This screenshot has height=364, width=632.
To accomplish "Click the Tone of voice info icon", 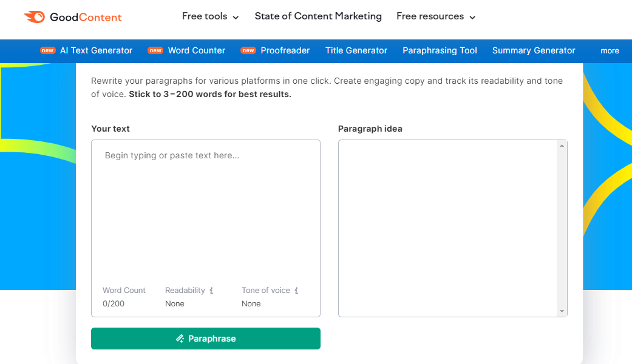I will 297,291.
